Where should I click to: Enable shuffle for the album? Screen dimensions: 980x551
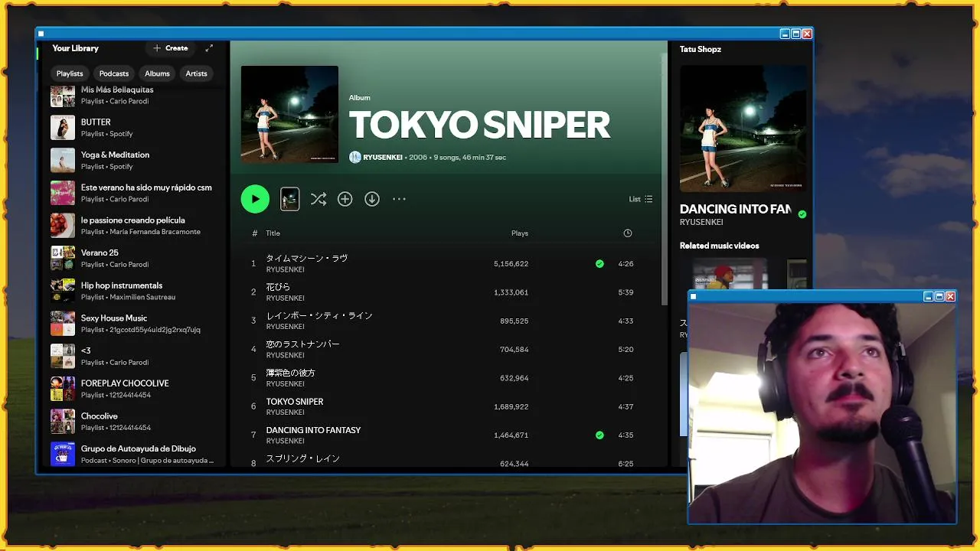click(x=318, y=199)
